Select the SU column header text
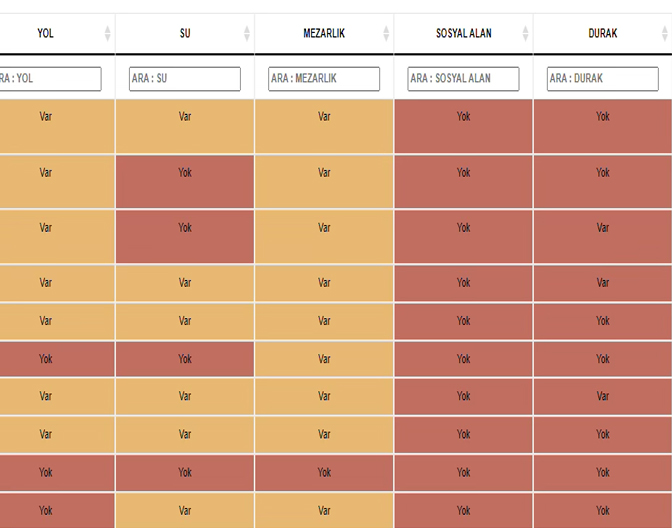Viewport: 672px width, 528px height. tap(185, 34)
